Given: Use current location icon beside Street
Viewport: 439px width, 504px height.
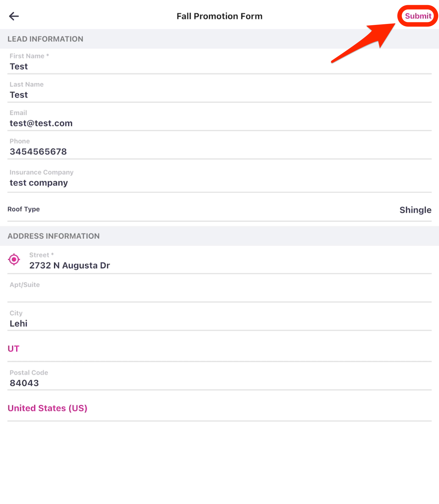Looking at the screenshot, I should click(14, 260).
